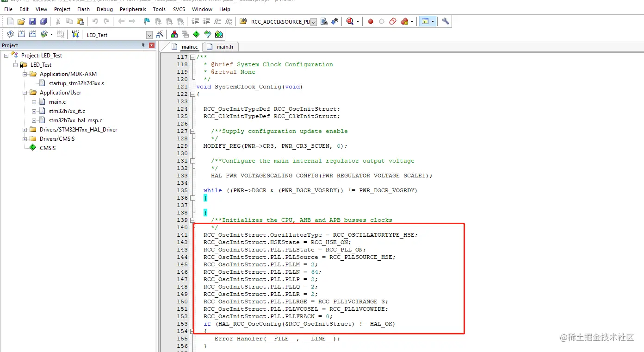The image size is (644, 352).
Task: Open the File menu
Action: 8,9
